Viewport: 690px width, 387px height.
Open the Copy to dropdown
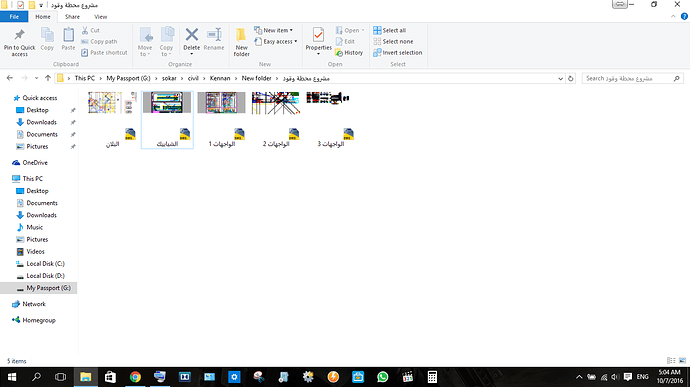(x=166, y=42)
